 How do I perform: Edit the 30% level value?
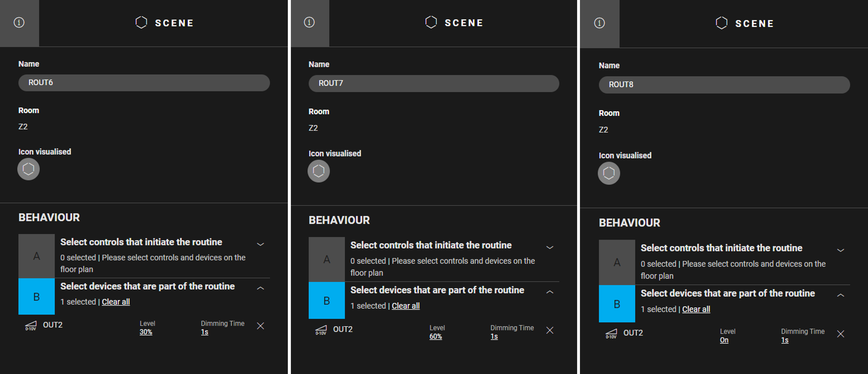tap(146, 332)
